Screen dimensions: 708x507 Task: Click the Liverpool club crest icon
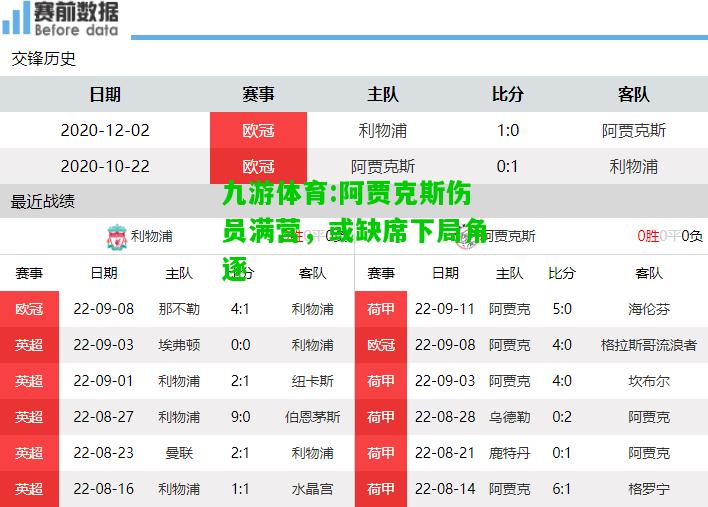(x=116, y=237)
